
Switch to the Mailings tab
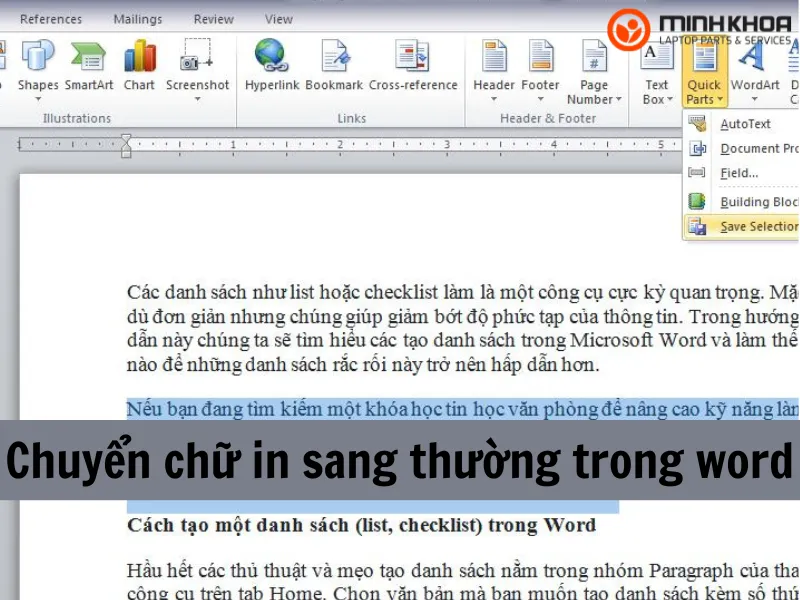138,19
